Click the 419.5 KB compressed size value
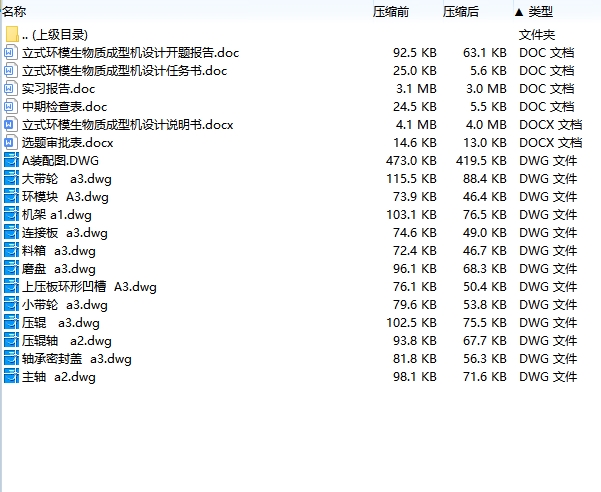Image resolution: width=601 pixels, height=492 pixels. pos(481,161)
